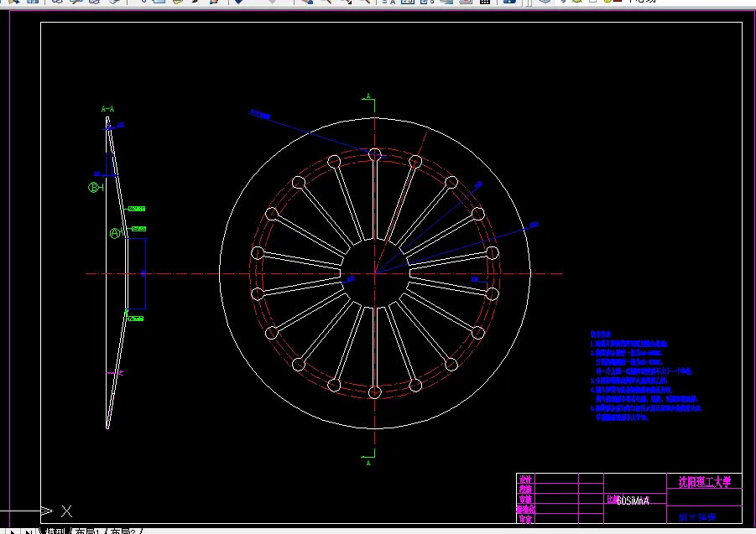This screenshot has height=534, width=756.
Task: Select the datum A circle symbol
Action: 115,234
